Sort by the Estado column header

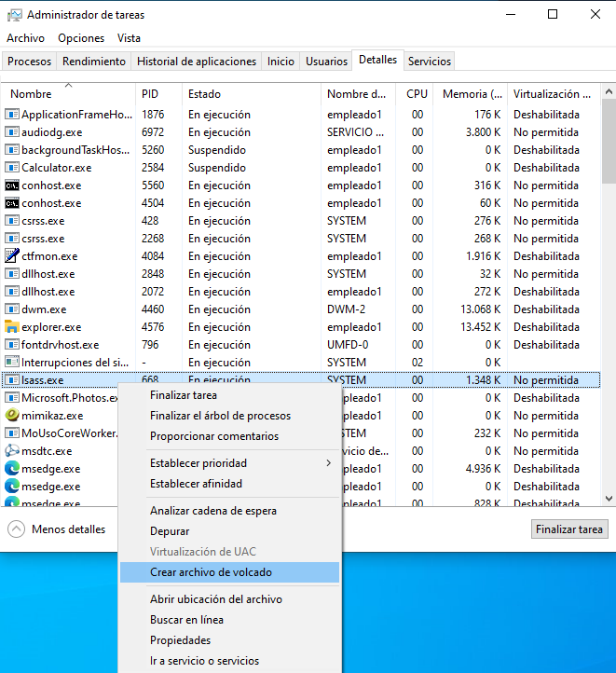pyautogui.click(x=252, y=94)
